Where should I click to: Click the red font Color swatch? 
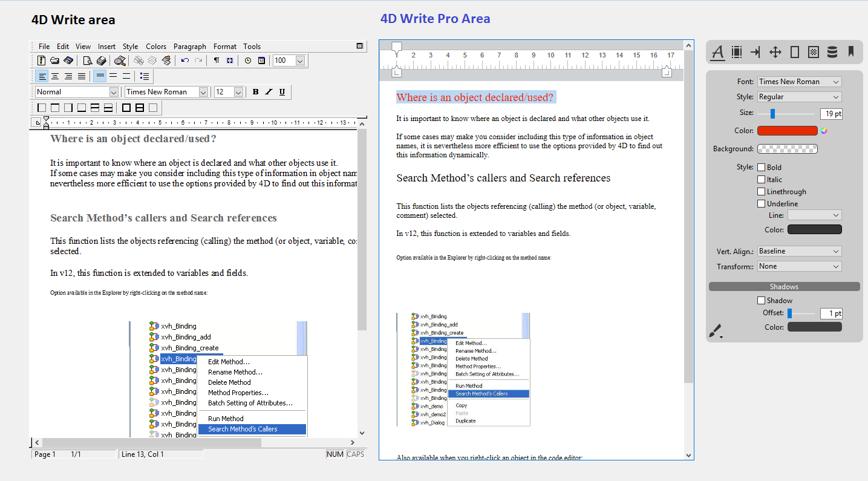[787, 131]
